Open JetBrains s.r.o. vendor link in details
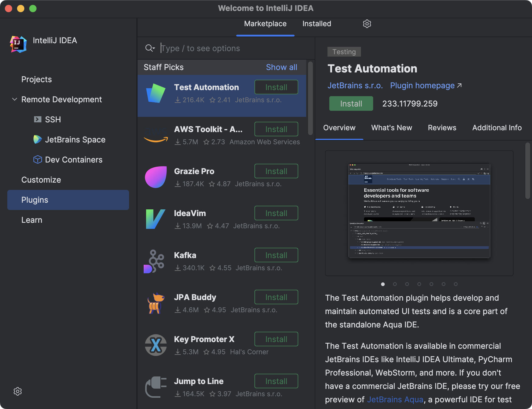532x409 pixels. (355, 86)
